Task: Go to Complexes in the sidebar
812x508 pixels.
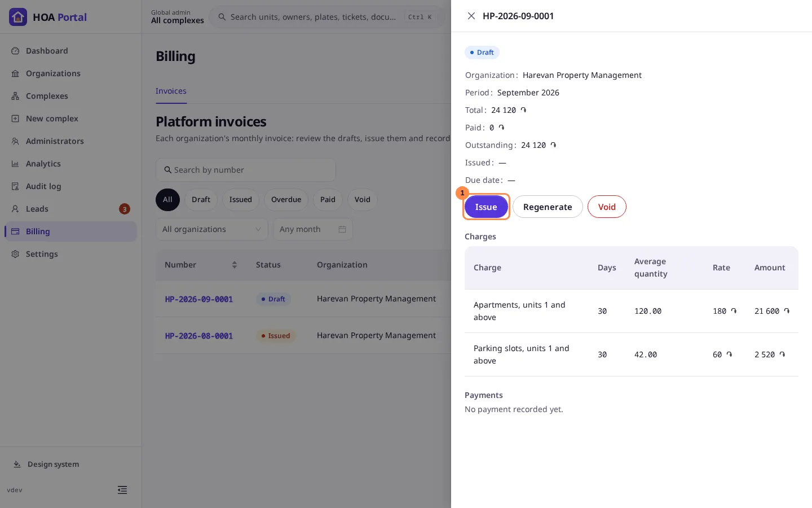Action: coord(70,96)
